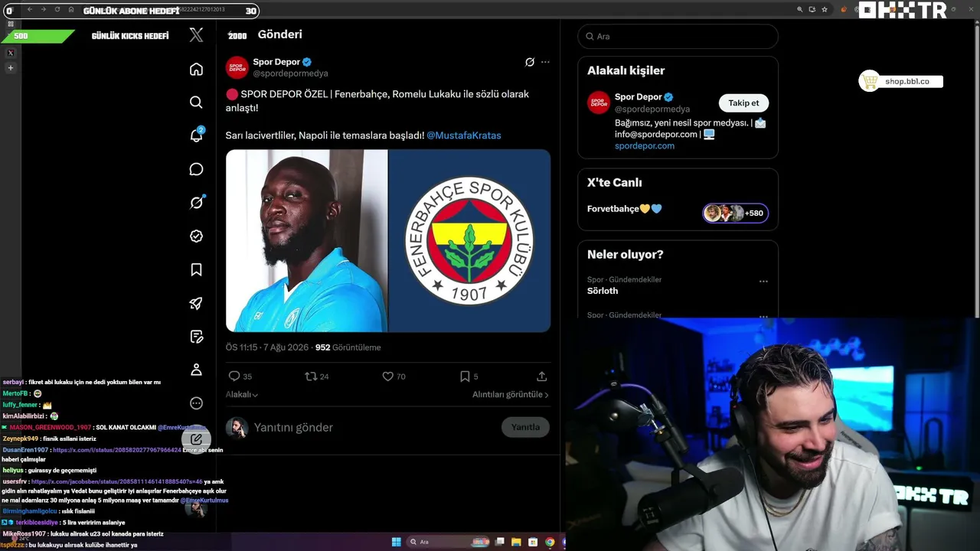Viewport: 980px width, 551px height.
Task: Open the Forvetbahçe live space
Action: click(625, 209)
